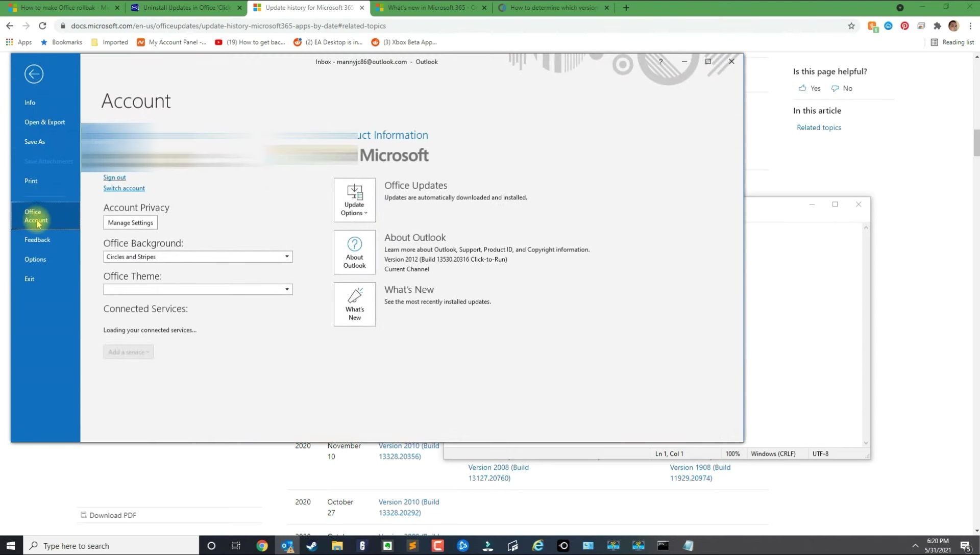
Task: Open About Outlook info
Action: [354, 252]
